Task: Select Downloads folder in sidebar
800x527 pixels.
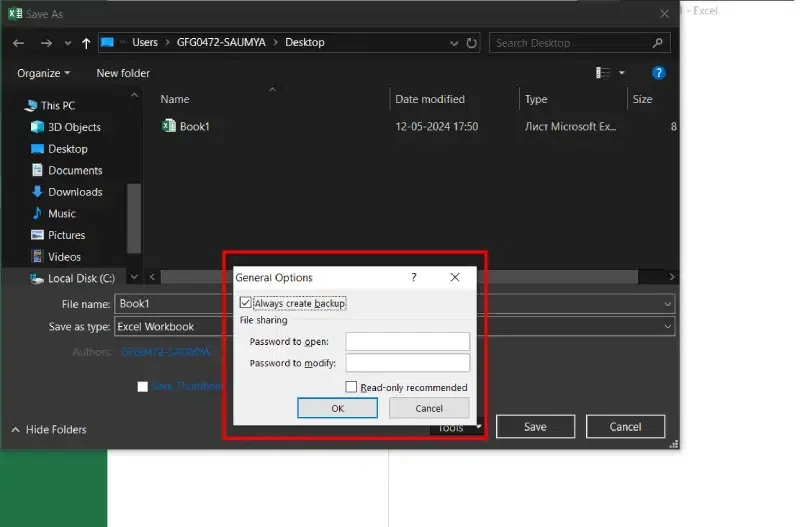Action: (x=67, y=192)
